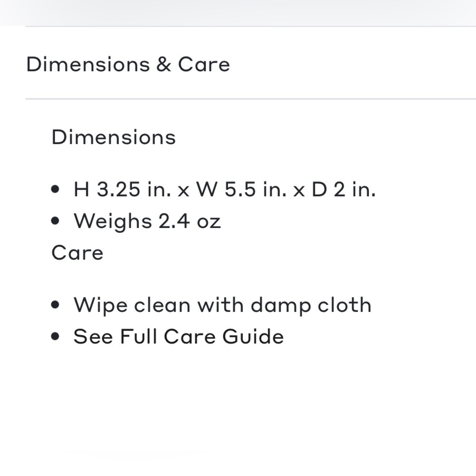Select the Dimensions subheading
This screenshot has height=476, width=476.
coord(114,137)
